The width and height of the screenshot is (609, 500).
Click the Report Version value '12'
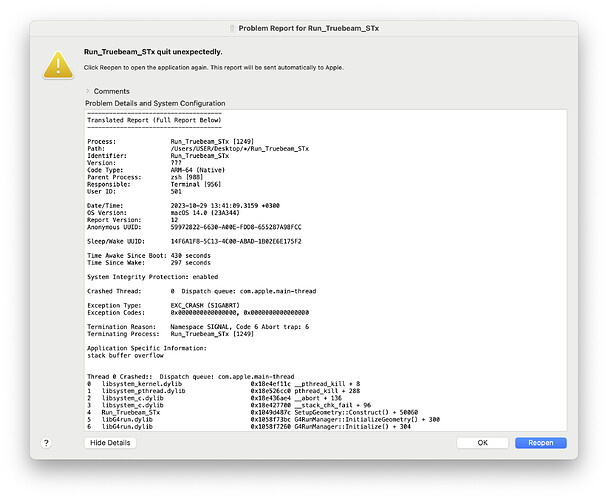tap(174, 220)
